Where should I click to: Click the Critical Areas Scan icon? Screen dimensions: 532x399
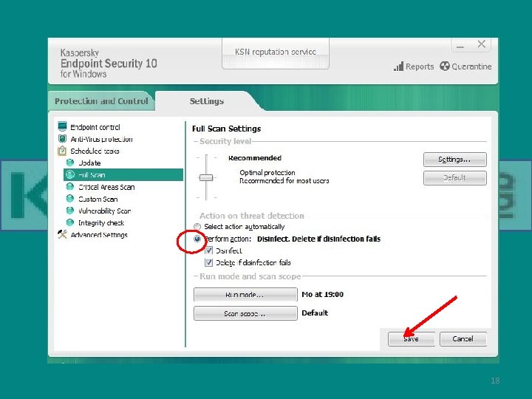[70, 187]
